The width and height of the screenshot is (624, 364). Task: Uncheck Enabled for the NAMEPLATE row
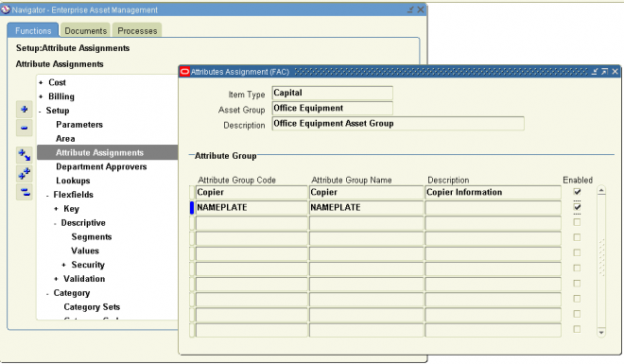coord(577,207)
